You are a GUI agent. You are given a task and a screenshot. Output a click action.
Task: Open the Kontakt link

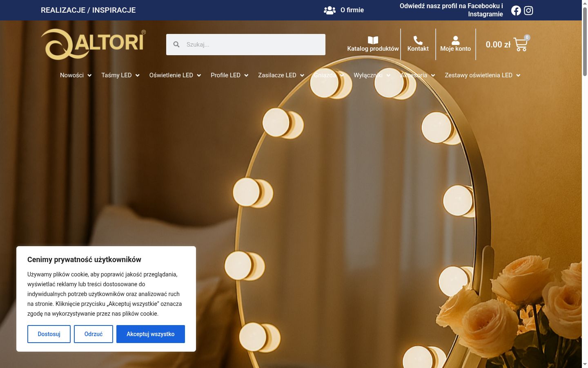pos(418,49)
